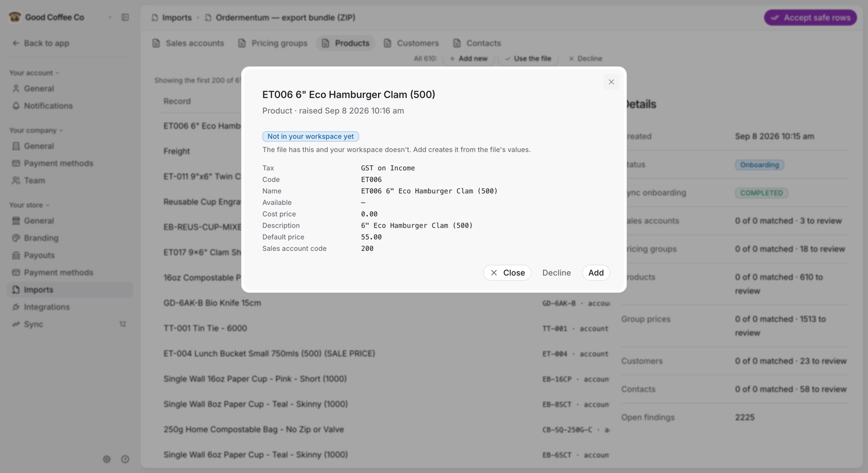
Task: Open help via the question mark icon
Action: tap(125, 459)
